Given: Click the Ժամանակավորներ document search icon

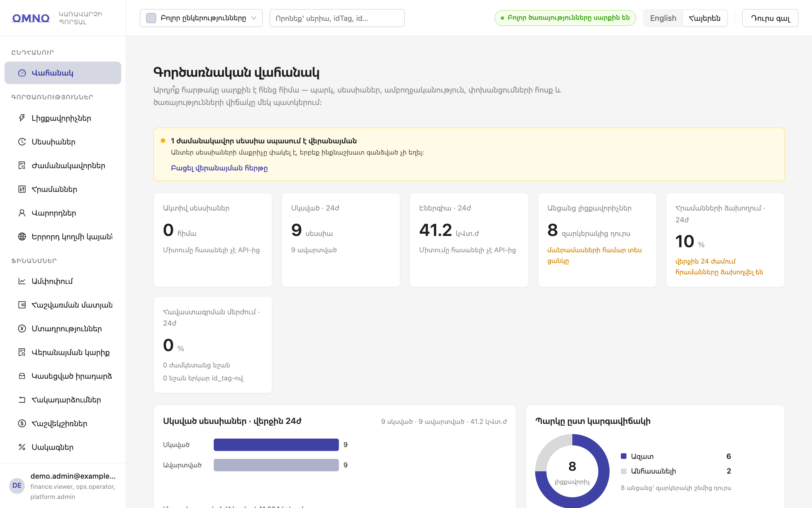Looking at the screenshot, I should 22,166.
